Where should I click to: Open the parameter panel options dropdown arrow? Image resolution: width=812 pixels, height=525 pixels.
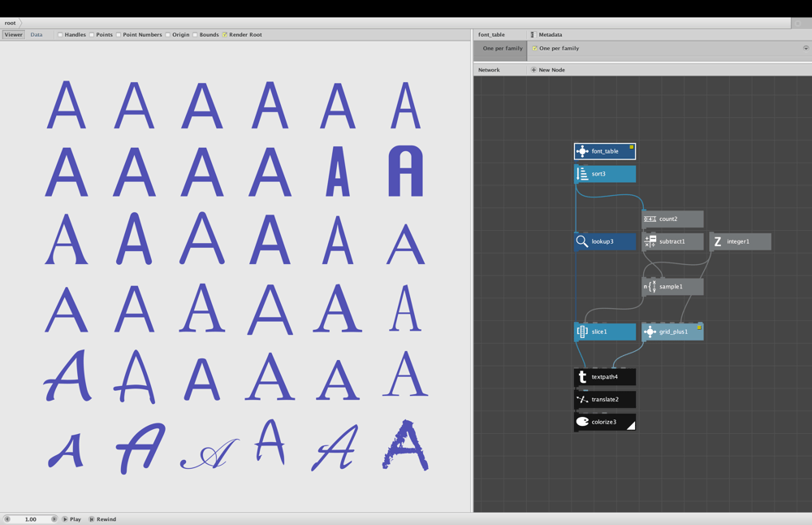[x=806, y=48]
